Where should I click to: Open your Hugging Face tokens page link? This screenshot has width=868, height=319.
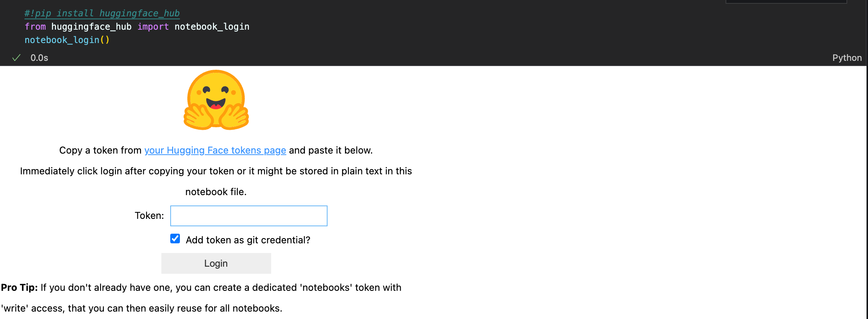pos(215,150)
